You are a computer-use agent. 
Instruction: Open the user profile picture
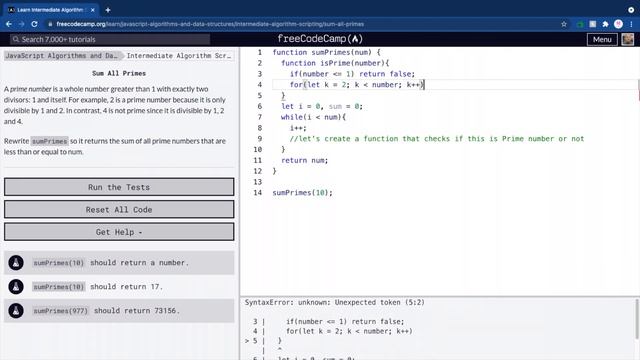pos(628,39)
